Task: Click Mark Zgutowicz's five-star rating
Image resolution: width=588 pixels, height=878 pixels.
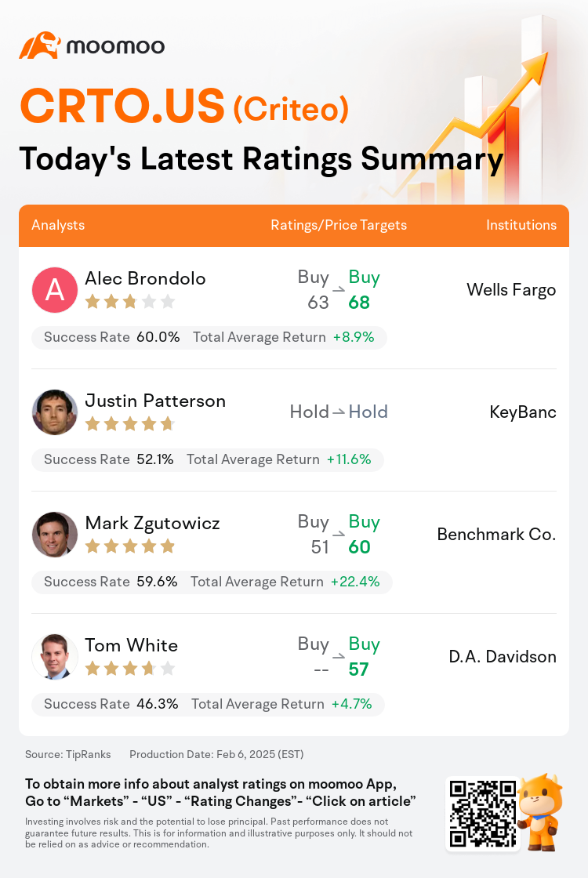Action: coord(130,546)
